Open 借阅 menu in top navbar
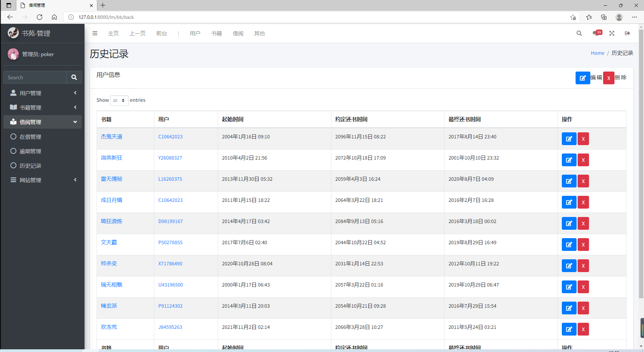 click(238, 33)
